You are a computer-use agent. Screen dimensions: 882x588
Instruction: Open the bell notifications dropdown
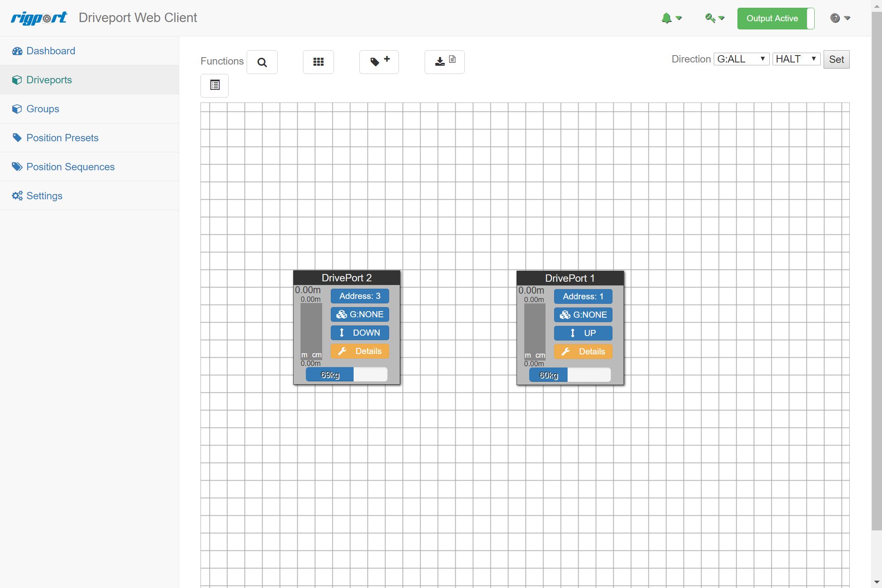pyautogui.click(x=671, y=18)
